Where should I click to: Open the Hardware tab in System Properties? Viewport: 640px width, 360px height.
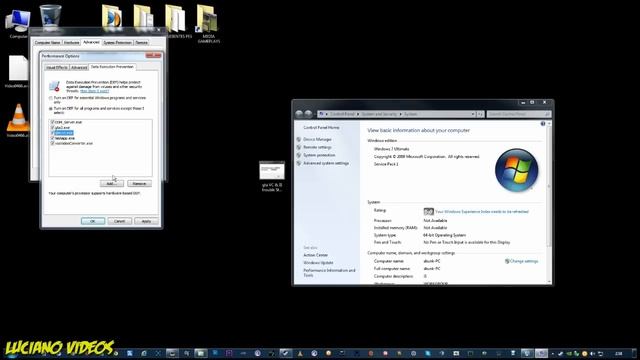[x=71, y=42]
